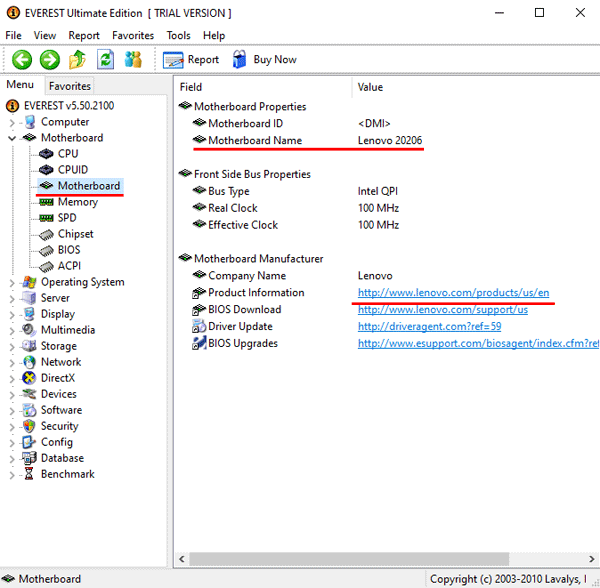Click the Computer icon in tree
Image resolution: width=600 pixels, height=588 pixels.
pos(29,122)
